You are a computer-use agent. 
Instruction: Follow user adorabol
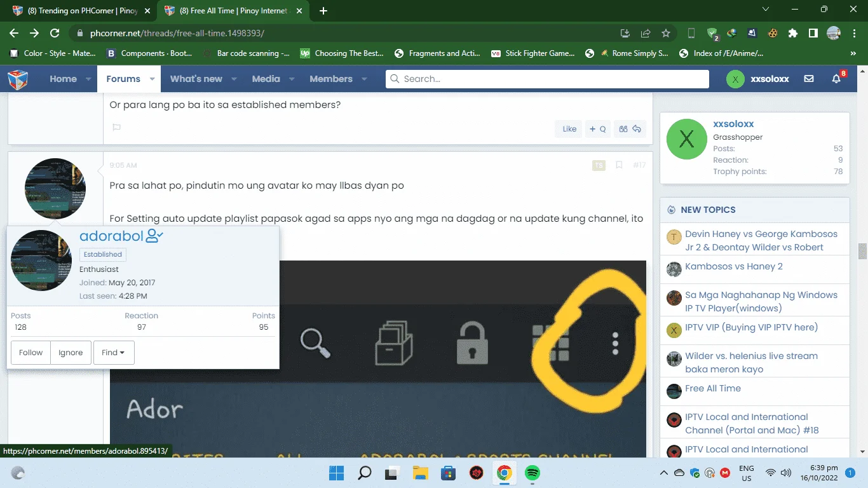(x=31, y=353)
